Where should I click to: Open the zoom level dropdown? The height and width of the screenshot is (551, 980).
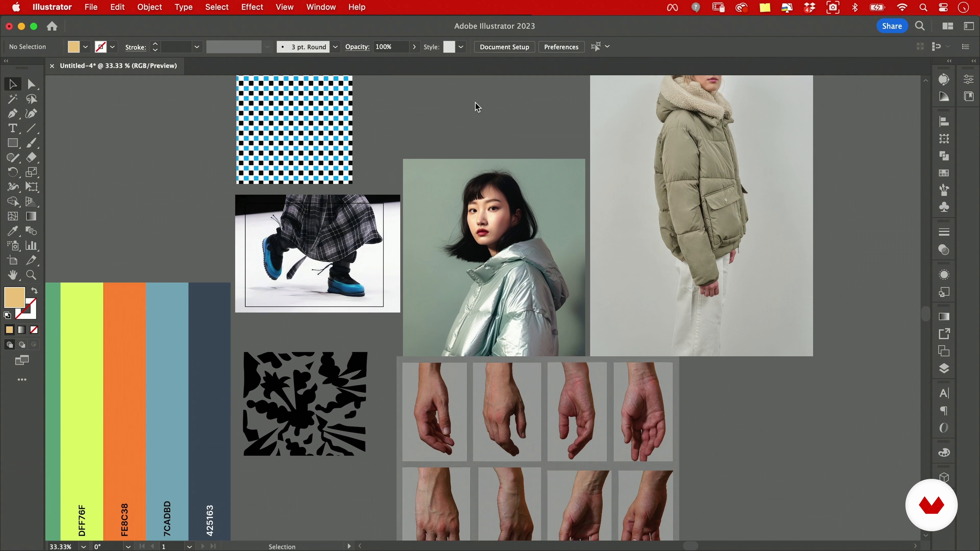[83, 547]
